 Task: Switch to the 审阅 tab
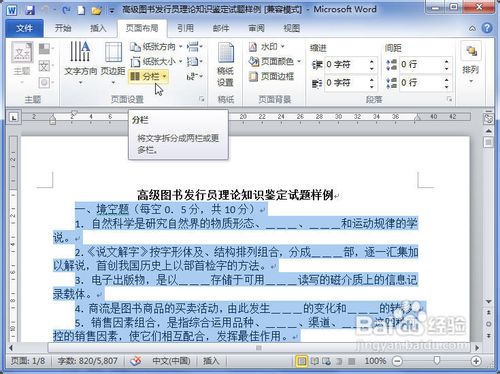coord(256,28)
